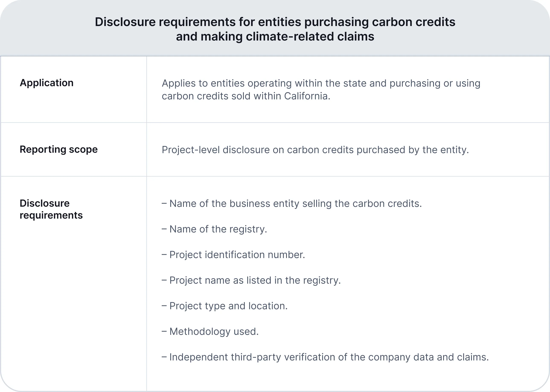Click 'carbon credits sold within California' line
The width and height of the screenshot is (550, 392).
246,96
